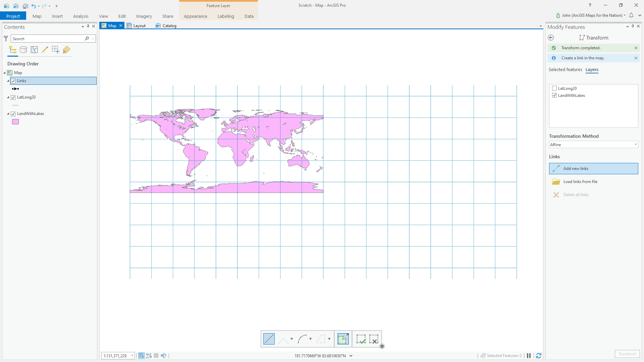Uncheck the Links layer visibility

point(13,81)
